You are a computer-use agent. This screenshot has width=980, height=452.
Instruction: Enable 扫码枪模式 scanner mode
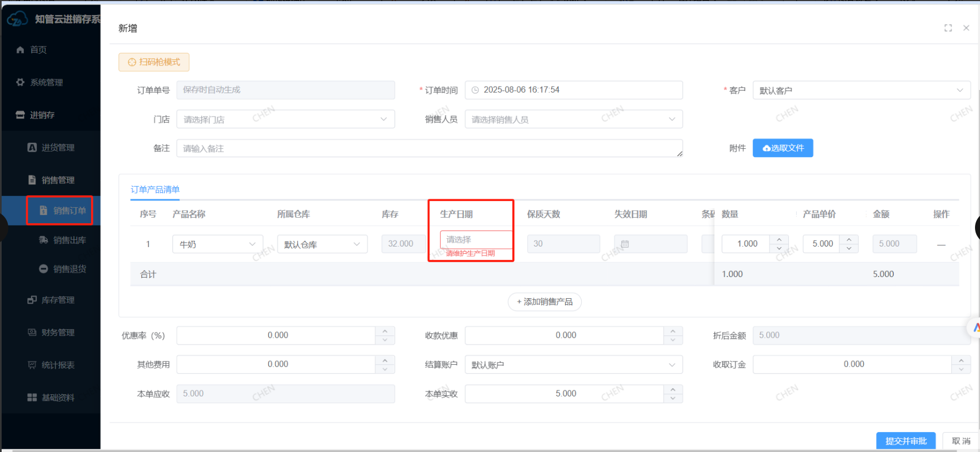(x=154, y=62)
